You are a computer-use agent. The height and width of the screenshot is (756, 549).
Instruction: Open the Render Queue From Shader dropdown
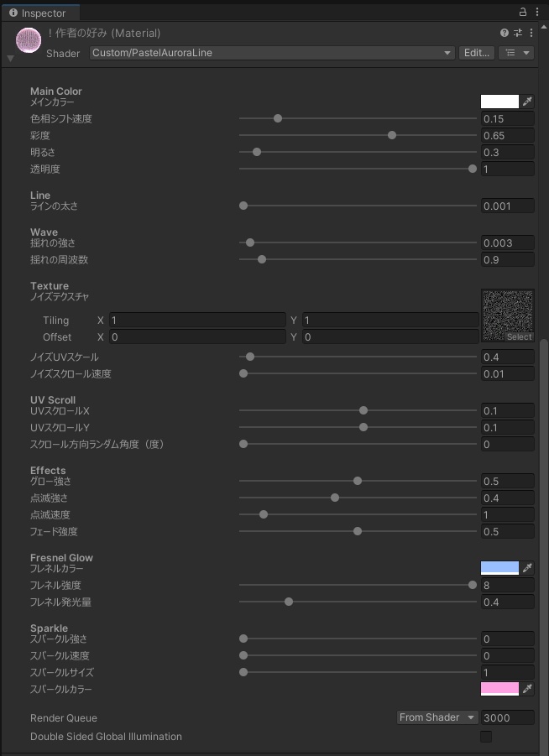pyautogui.click(x=437, y=717)
